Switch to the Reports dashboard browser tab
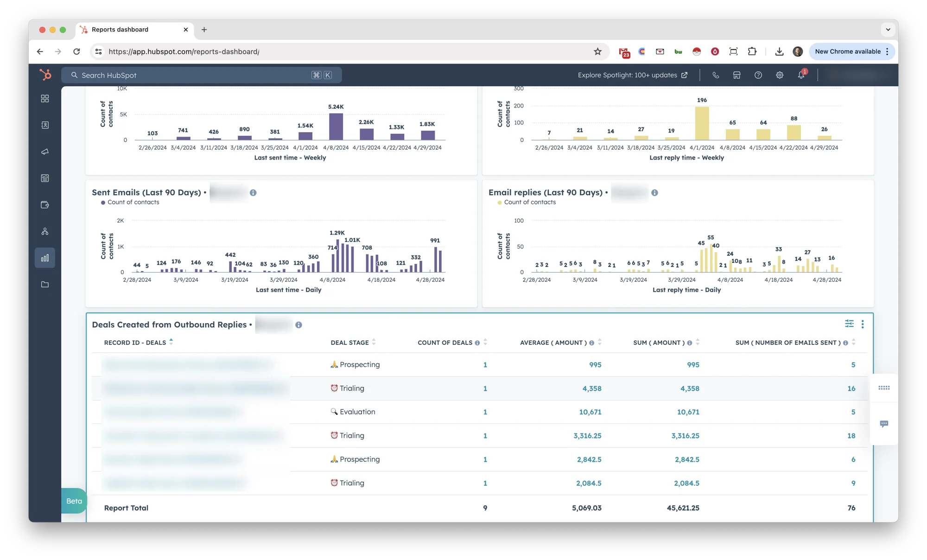927x560 pixels. pos(119,29)
